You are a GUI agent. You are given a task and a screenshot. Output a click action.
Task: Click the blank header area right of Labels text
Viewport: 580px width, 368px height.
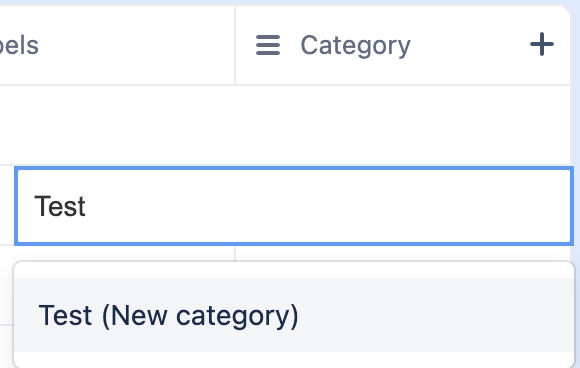(137, 45)
